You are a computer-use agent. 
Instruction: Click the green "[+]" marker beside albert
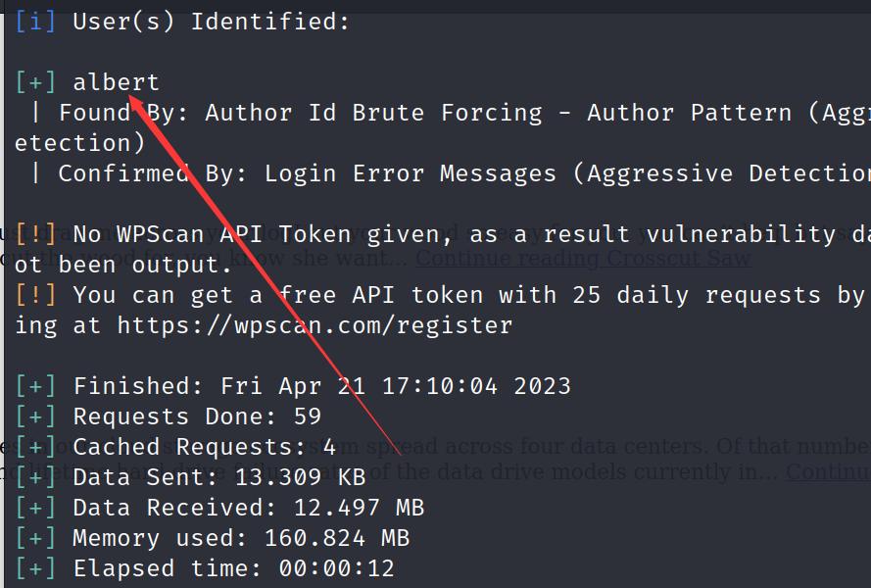[x=35, y=82]
